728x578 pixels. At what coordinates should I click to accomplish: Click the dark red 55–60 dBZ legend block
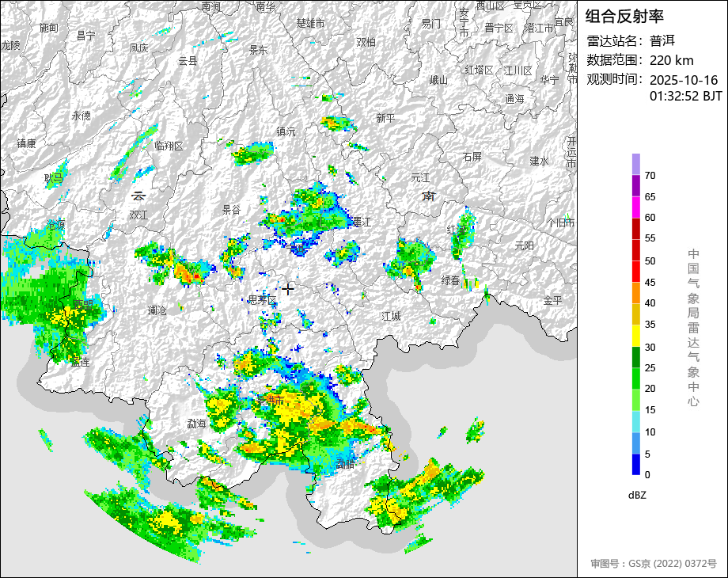pos(635,228)
